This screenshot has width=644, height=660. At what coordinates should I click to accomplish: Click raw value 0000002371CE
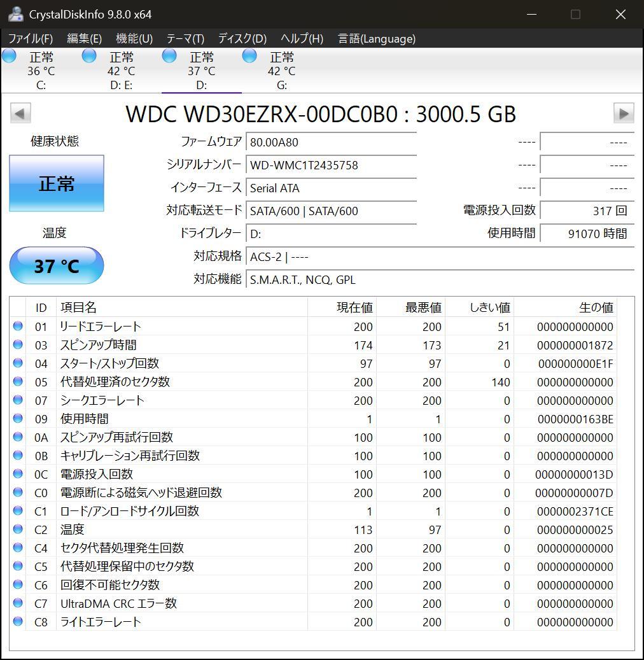pos(575,512)
